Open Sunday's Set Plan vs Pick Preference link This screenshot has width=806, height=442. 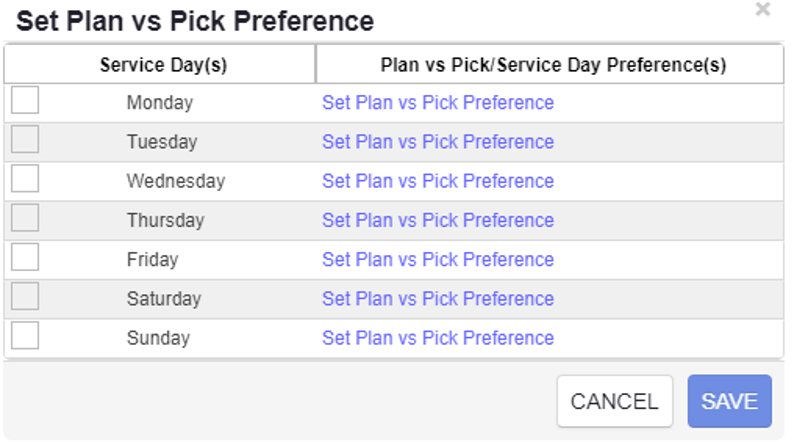click(437, 338)
